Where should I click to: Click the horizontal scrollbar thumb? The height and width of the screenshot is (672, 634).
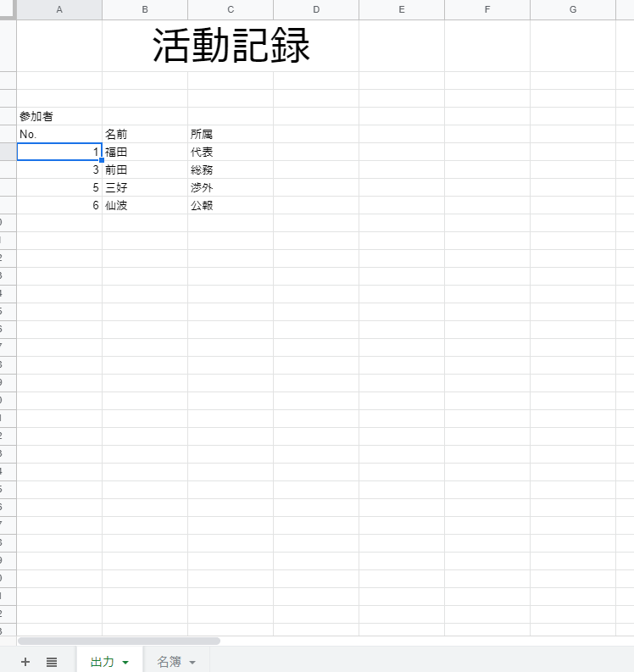pos(119,641)
